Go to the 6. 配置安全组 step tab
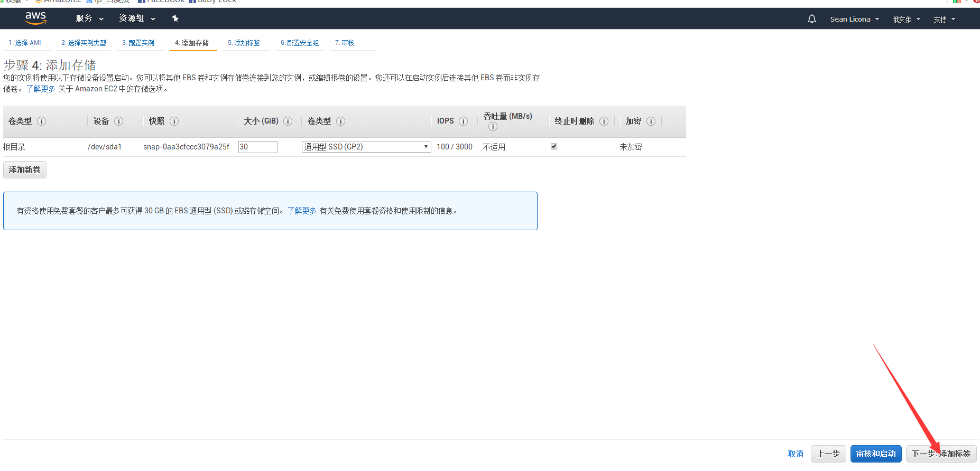 [300, 43]
